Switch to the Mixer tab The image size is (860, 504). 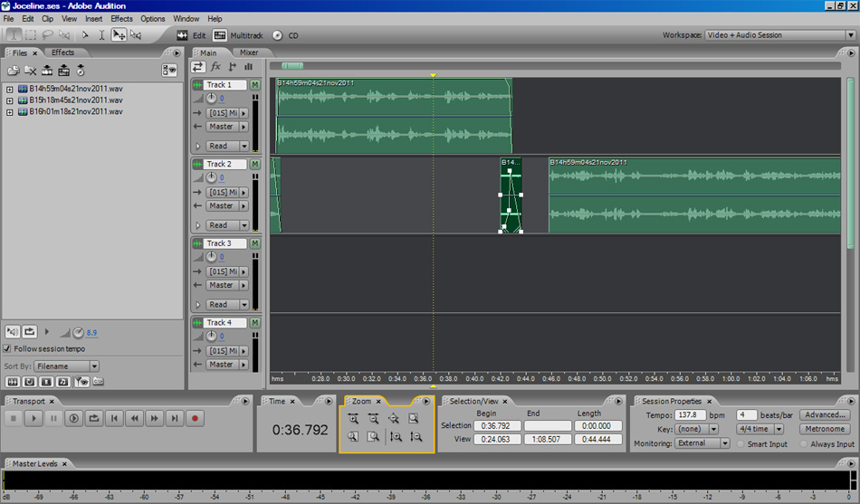[x=248, y=52]
